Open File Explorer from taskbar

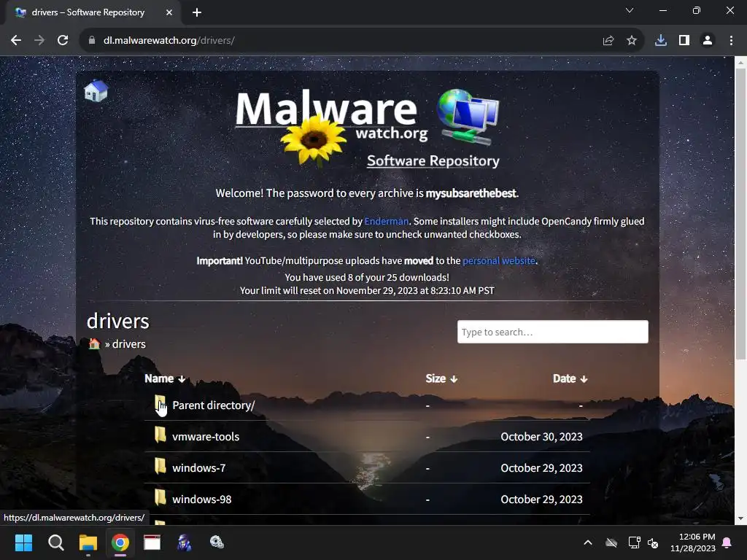click(x=88, y=542)
